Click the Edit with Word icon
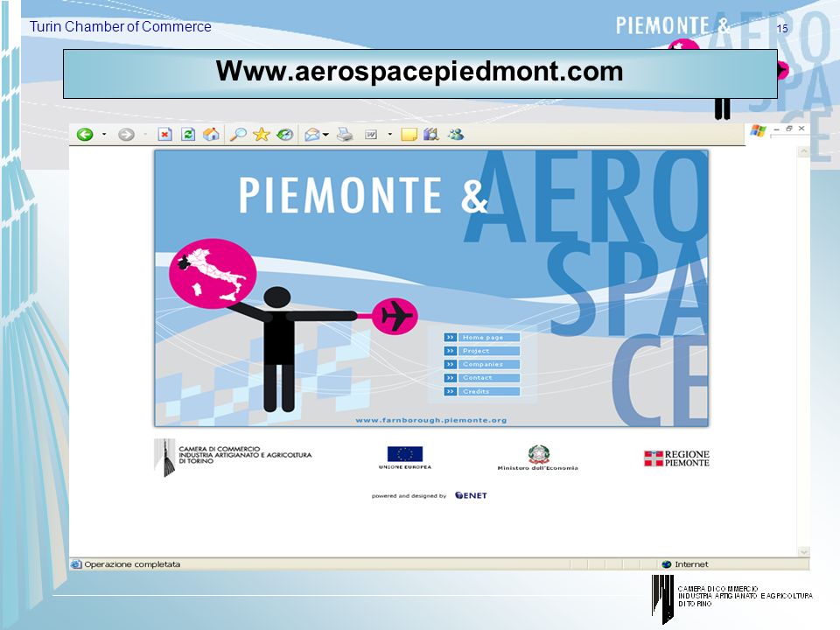840x630 pixels. (371, 135)
